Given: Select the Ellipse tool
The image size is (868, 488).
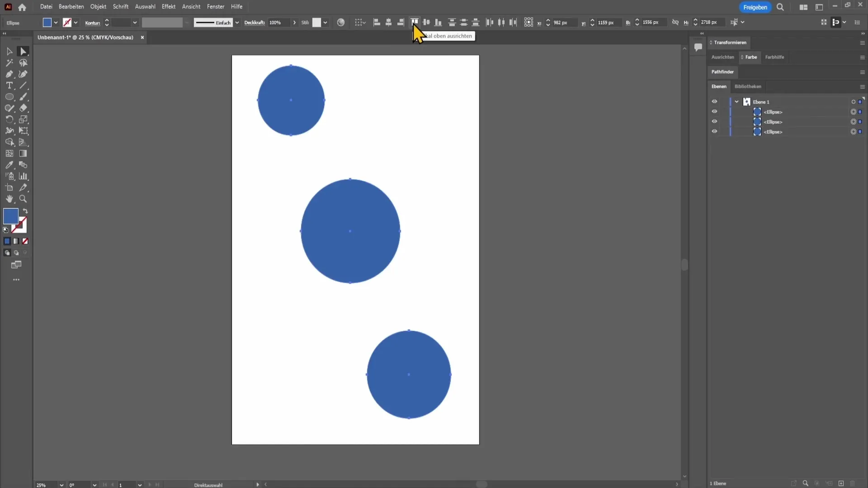Looking at the screenshot, I should click(x=9, y=97).
